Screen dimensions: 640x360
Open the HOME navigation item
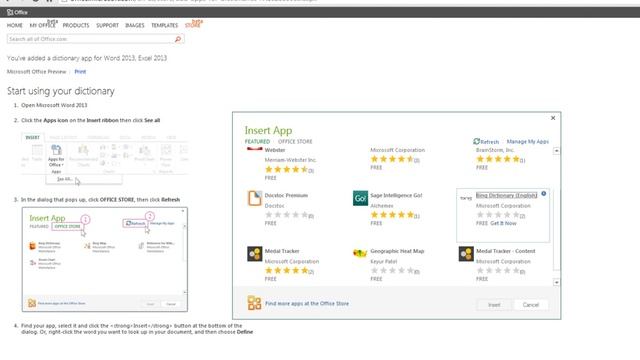click(x=15, y=25)
